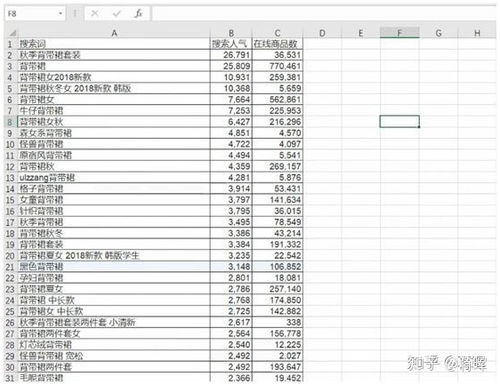Image resolution: width=500 pixels, height=385 pixels.
Task: Click cell value 3,386
Action: [231, 233]
